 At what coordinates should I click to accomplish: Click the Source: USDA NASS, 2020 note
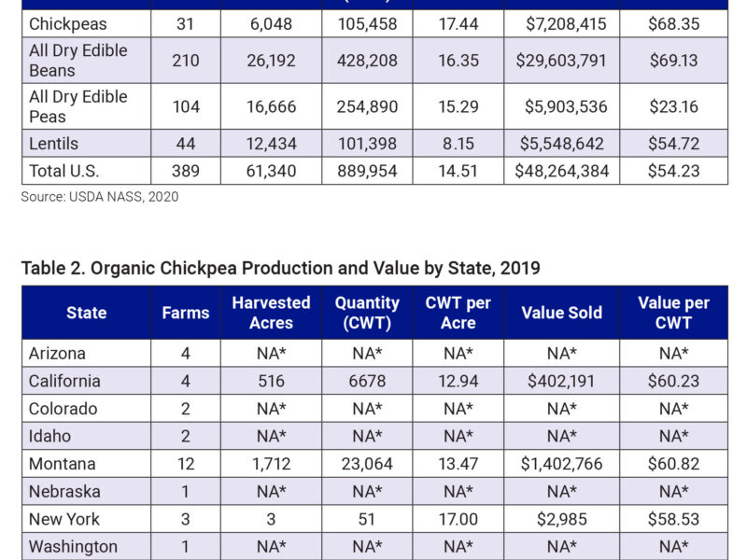100,197
